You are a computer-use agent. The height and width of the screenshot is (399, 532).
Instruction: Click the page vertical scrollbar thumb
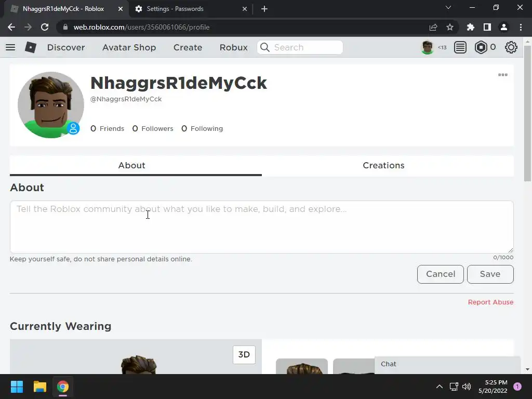527,114
